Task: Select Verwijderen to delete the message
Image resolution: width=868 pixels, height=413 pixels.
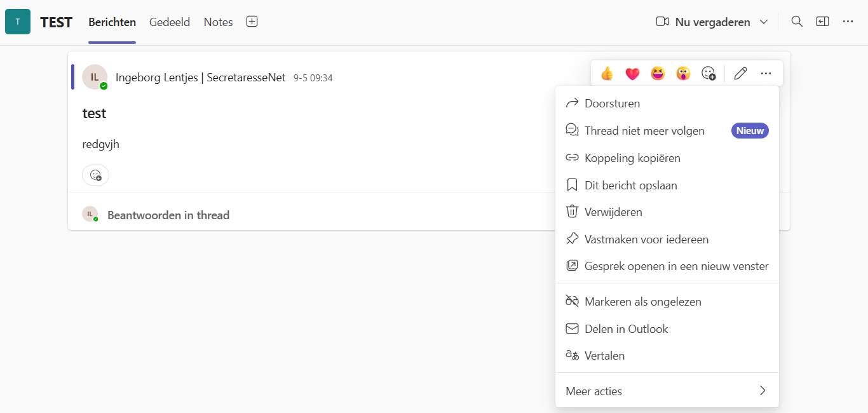Action: (667, 212)
